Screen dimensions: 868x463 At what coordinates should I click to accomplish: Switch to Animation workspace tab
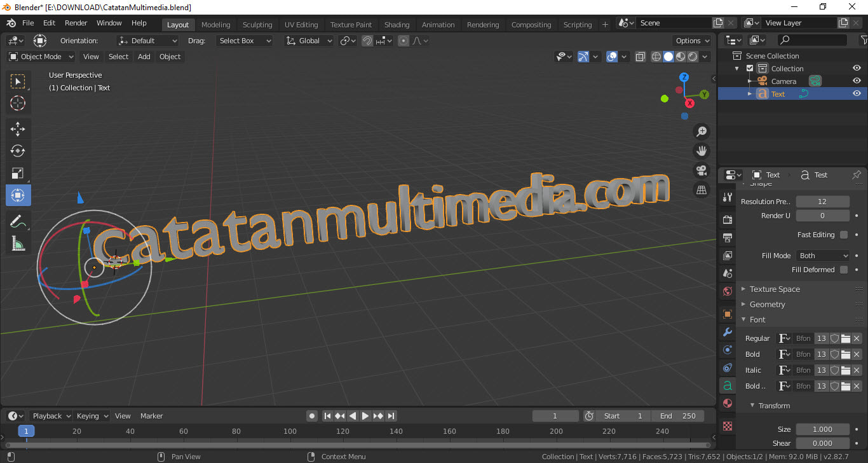(x=438, y=25)
